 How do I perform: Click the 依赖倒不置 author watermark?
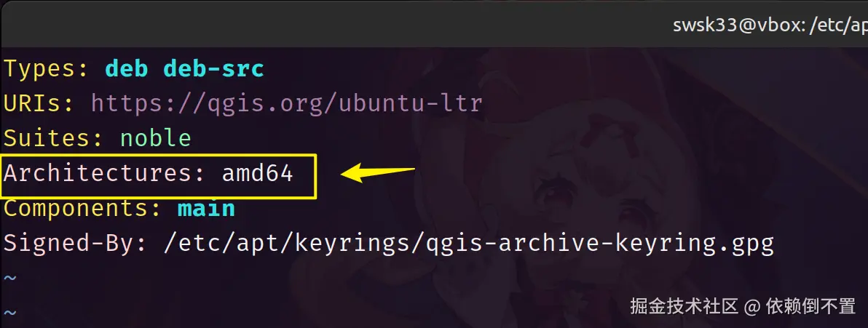(810, 306)
